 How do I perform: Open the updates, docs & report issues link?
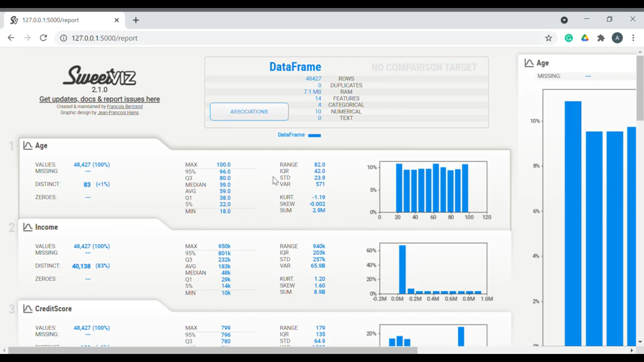point(100,99)
